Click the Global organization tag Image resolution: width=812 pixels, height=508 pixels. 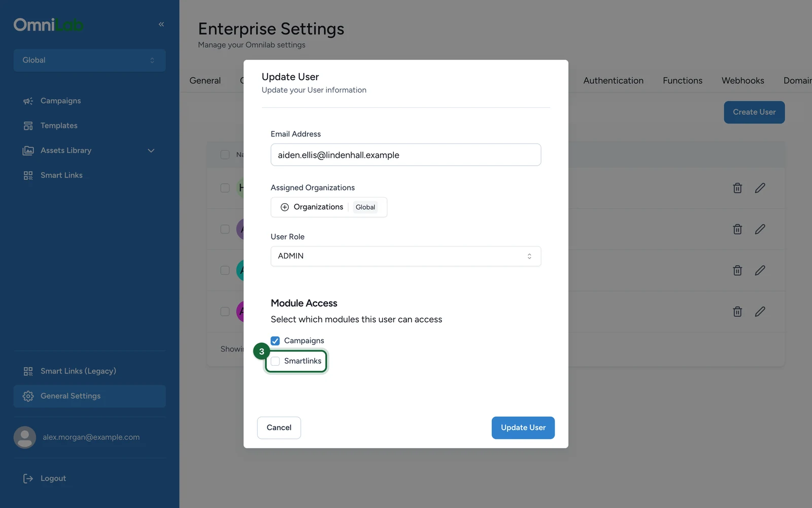[365, 207]
